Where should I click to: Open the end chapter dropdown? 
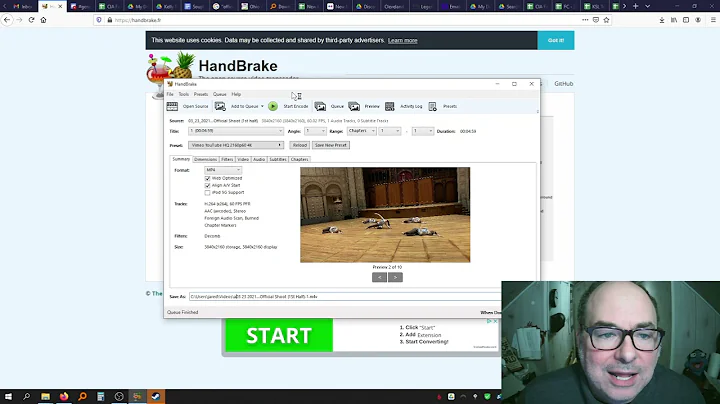(x=422, y=131)
